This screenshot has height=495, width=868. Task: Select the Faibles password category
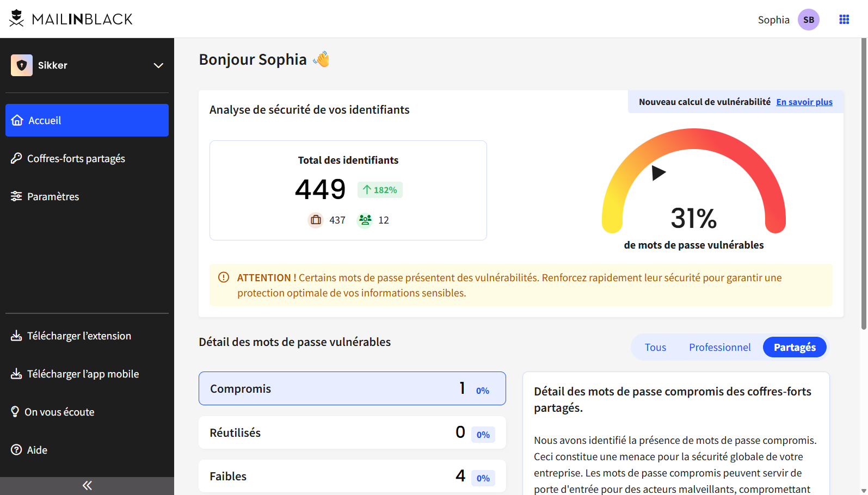pos(352,476)
